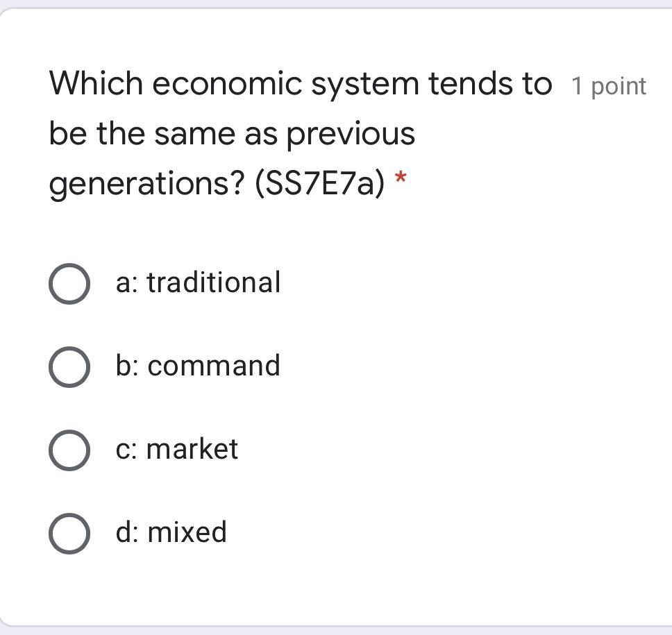Select the radio button for traditional

[x=69, y=284]
